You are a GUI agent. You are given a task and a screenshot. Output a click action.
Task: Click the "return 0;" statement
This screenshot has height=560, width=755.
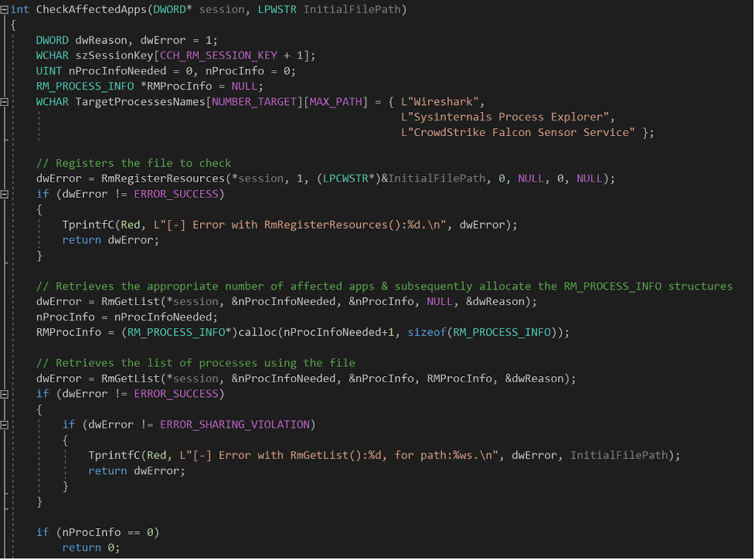point(91,548)
